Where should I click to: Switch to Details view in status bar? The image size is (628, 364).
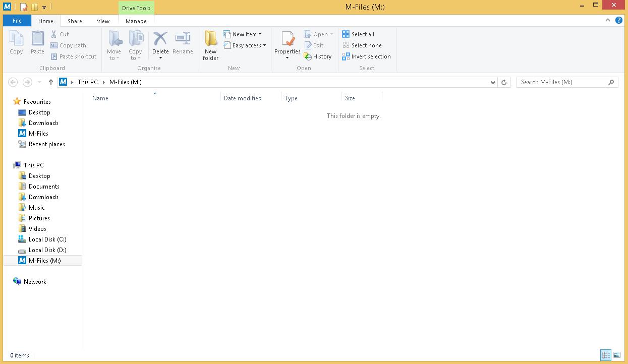pyautogui.click(x=606, y=355)
